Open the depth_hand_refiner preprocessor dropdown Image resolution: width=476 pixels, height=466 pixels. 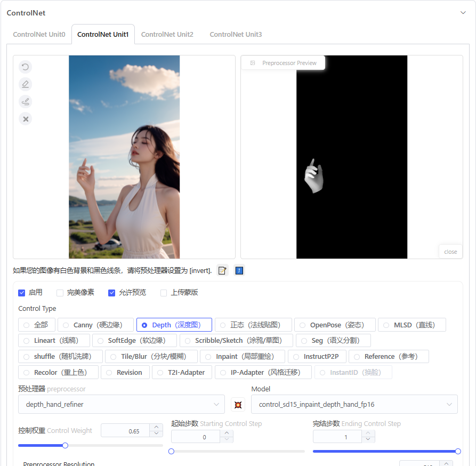click(x=122, y=404)
